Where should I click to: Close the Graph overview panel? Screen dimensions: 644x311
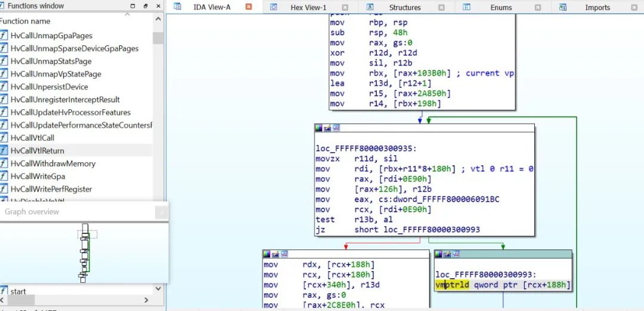[x=161, y=212]
